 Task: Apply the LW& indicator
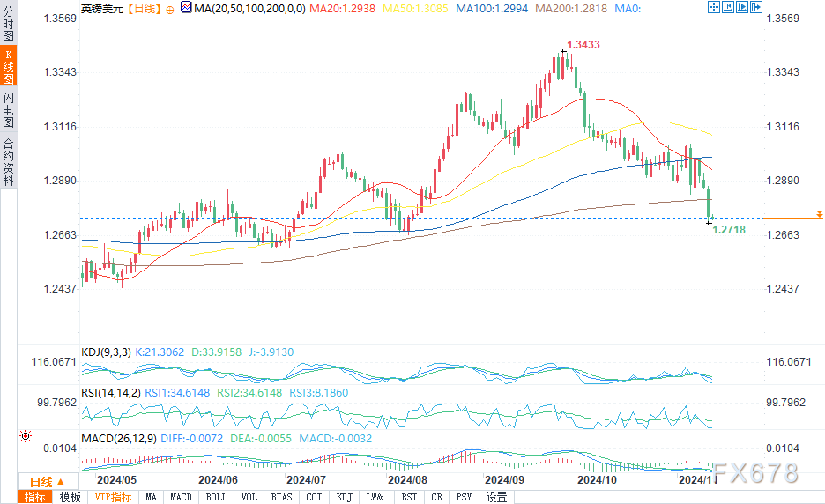tap(375, 497)
